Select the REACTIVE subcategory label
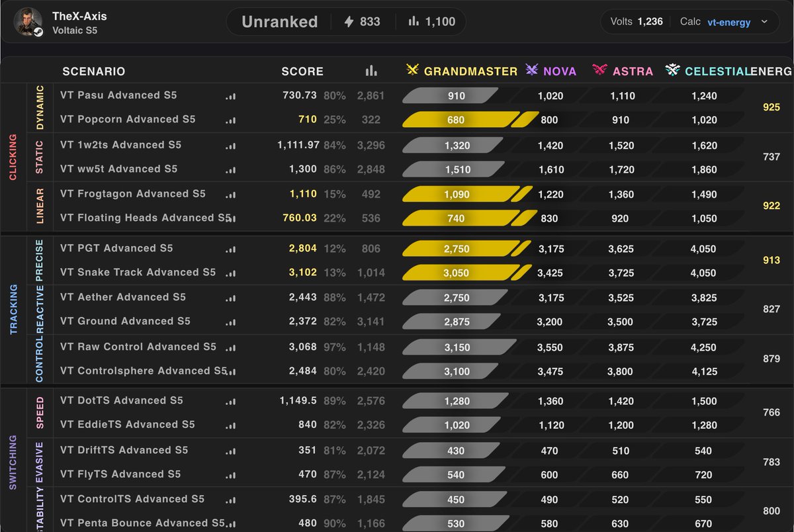Image resolution: width=794 pixels, height=532 pixels. click(x=40, y=309)
